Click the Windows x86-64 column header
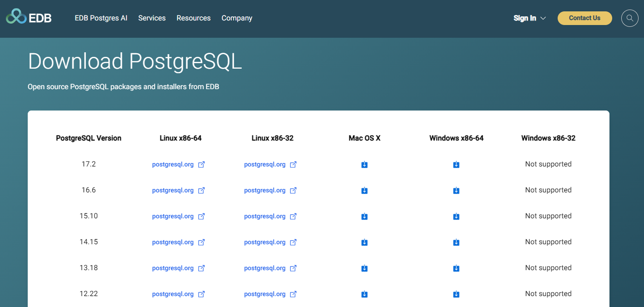This screenshot has width=644, height=307. 456,138
